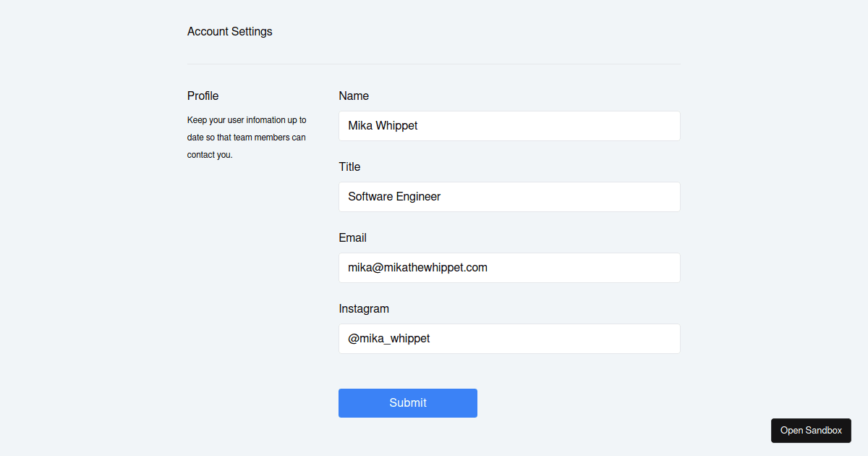Screen dimensions: 868x456
Task: Click the Profile section heading
Action: pos(203,96)
